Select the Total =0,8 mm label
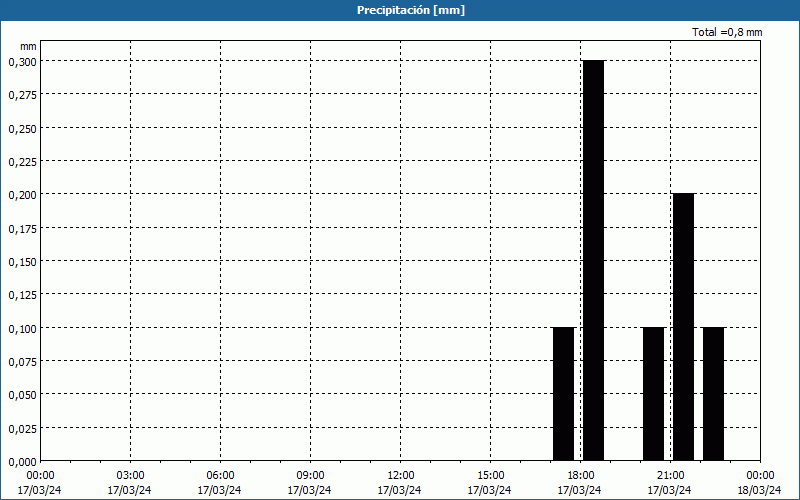Viewport: 800px width, 500px height. pos(727,32)
